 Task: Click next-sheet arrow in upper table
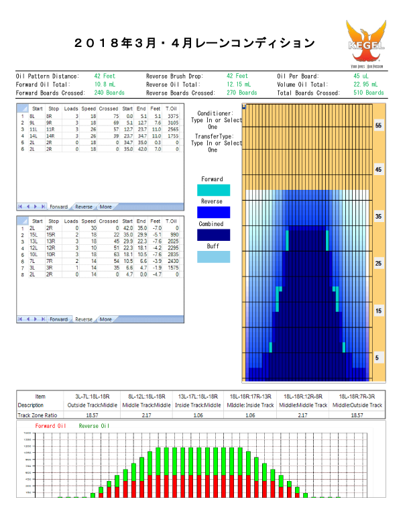click(x=36, y=207)
